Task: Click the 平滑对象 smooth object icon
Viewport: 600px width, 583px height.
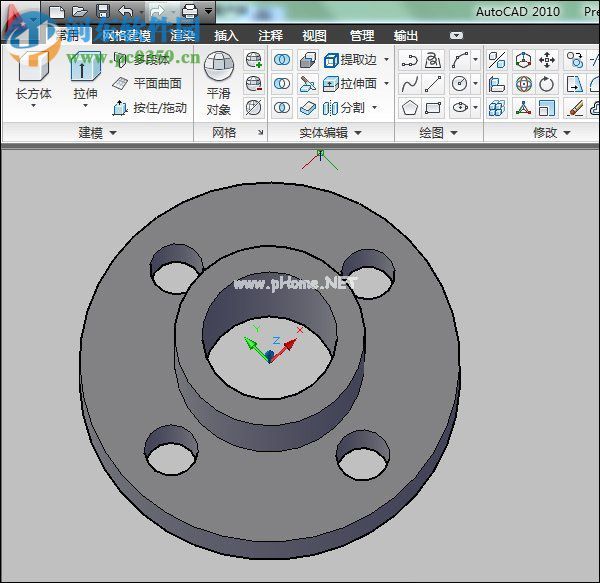Action: [x=218, y=68]
